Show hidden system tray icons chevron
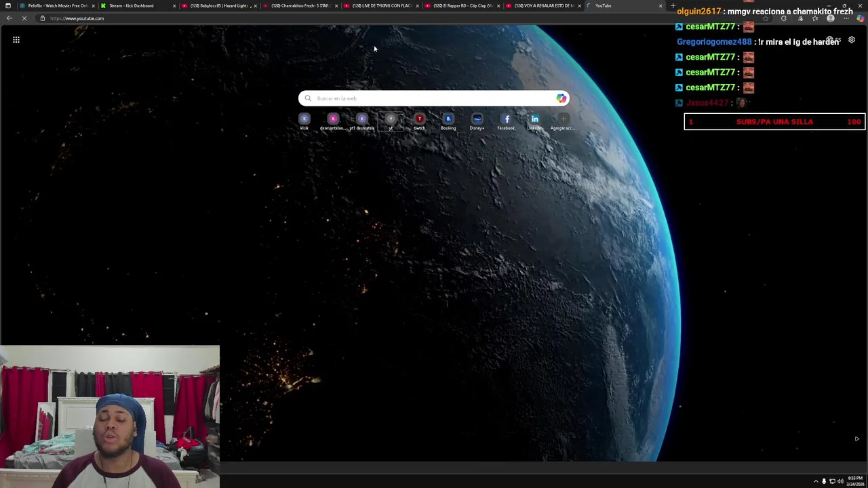The width and height of the screenshot is (868, 488). (x=816, y=481)
